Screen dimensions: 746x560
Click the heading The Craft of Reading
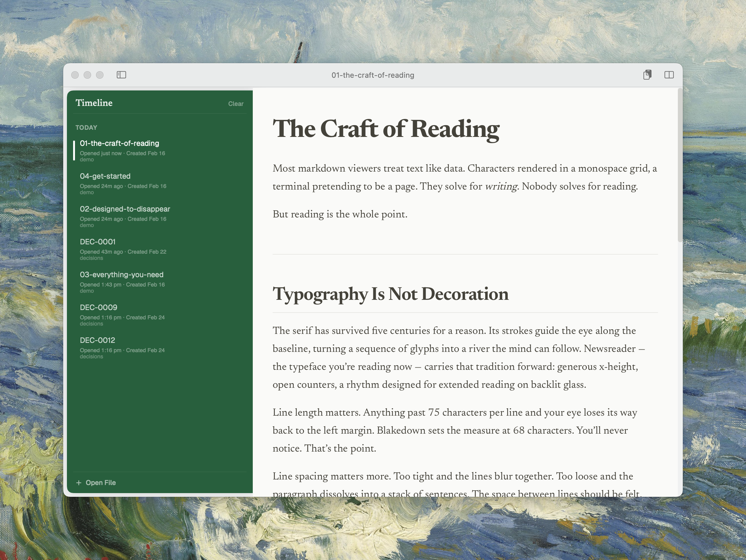coord(385,129)
